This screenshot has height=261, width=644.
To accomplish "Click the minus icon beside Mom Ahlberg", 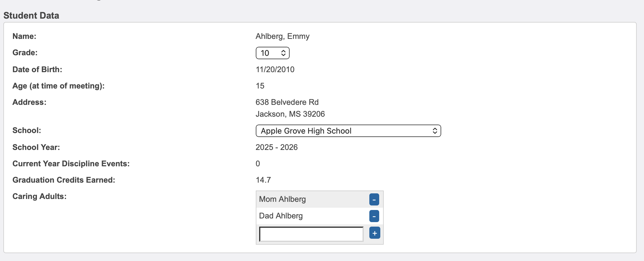I will pyautogui.click(x=374, y=199).
